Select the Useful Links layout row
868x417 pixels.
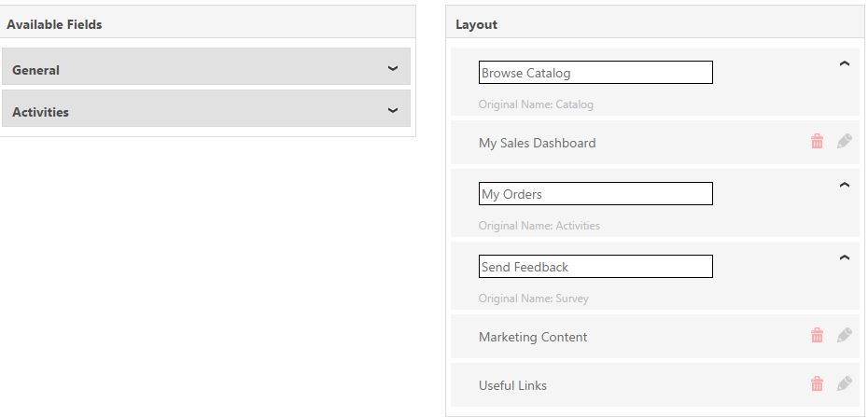[655, 385]
